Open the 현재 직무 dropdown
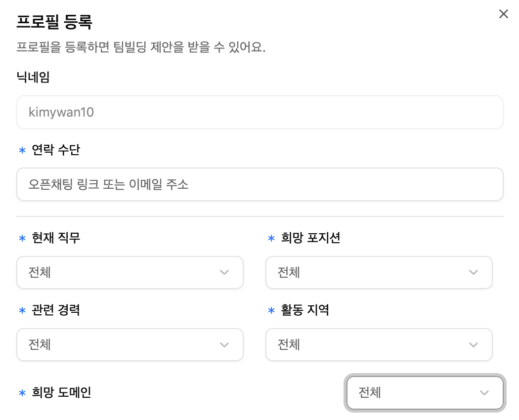 point(130,272)
